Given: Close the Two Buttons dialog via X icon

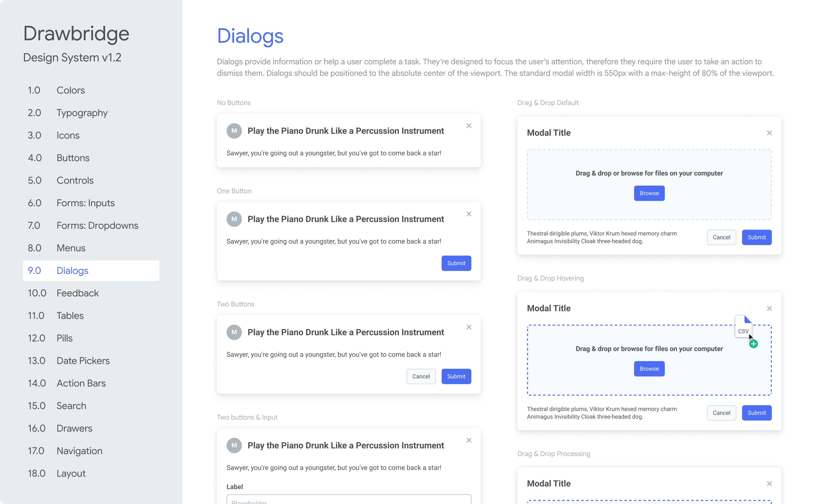Looking at the screenshot, I should point(469,327).
